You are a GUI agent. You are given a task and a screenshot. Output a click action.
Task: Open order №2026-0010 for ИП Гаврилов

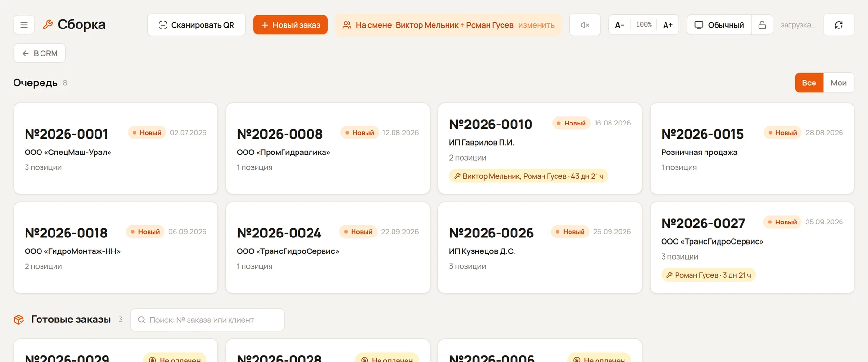pyautogui.click(x=540, y=148)
